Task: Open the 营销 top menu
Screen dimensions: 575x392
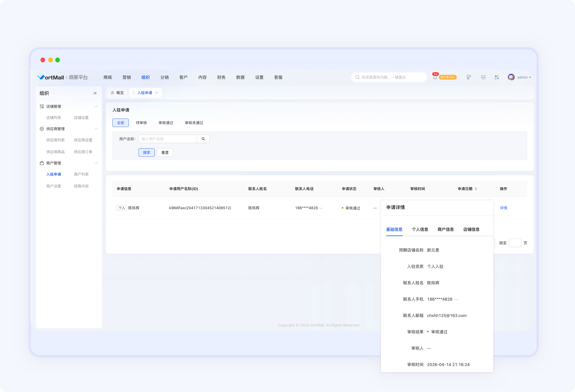Action: point(126,77)
